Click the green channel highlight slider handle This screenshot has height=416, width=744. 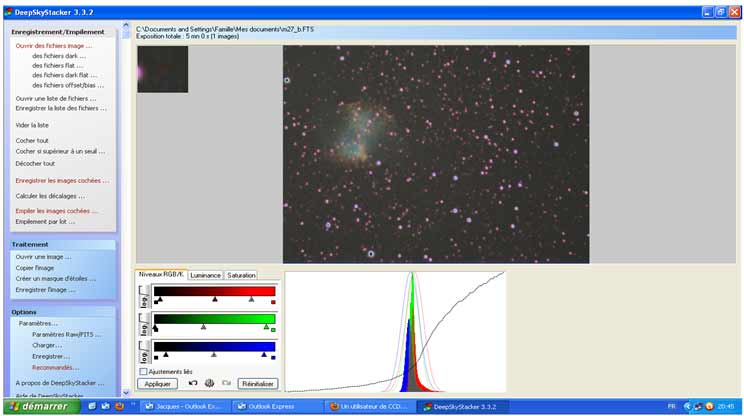[266, 327]
